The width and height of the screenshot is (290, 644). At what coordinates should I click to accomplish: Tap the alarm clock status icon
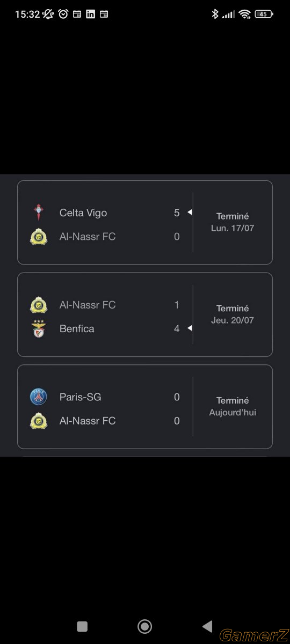pyautogui.click(x=63, y=14)
